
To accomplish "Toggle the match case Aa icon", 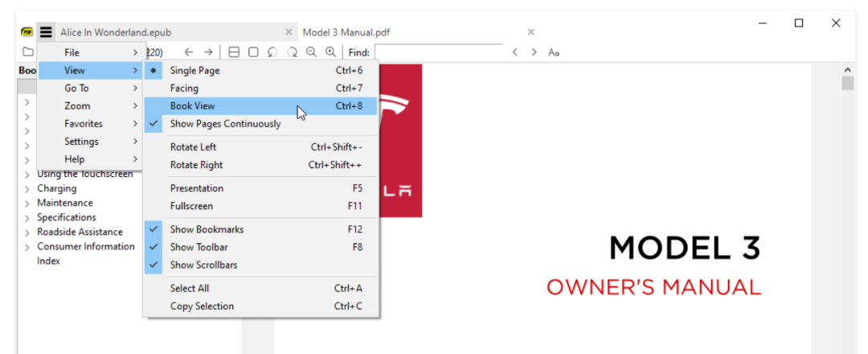I will coord(554,52).
